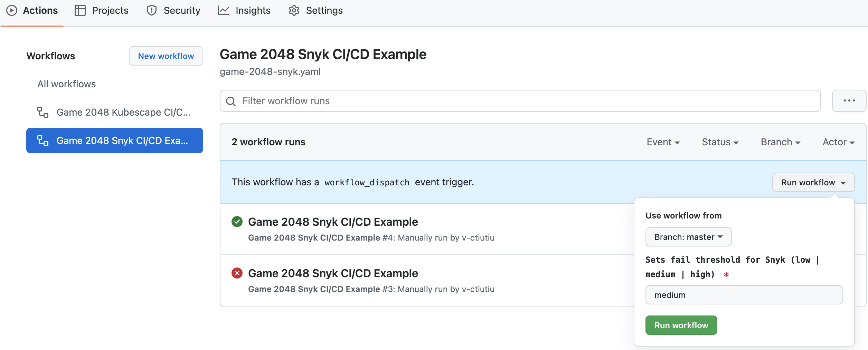Expand the Status filter dropdown

tap(720, 142)
